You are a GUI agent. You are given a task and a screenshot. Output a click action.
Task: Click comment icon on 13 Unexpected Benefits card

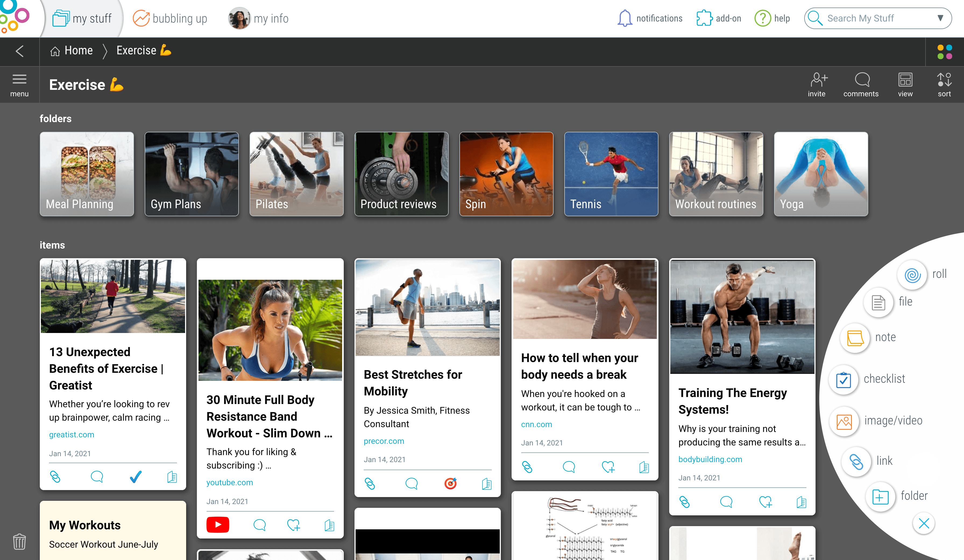click(97, 477)
